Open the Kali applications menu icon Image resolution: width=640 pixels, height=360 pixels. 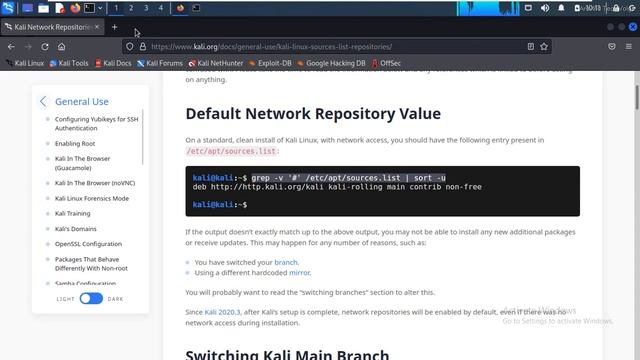tap(8, 8)
